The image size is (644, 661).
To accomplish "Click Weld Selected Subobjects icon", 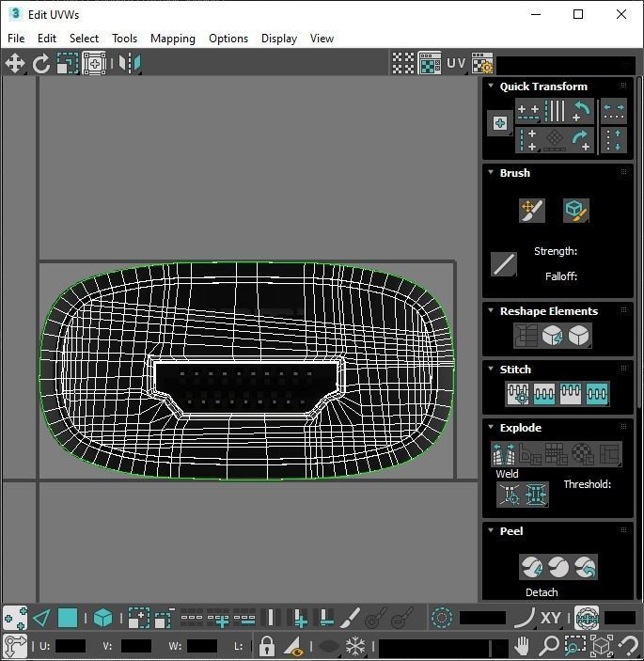I will coord(535,494).
